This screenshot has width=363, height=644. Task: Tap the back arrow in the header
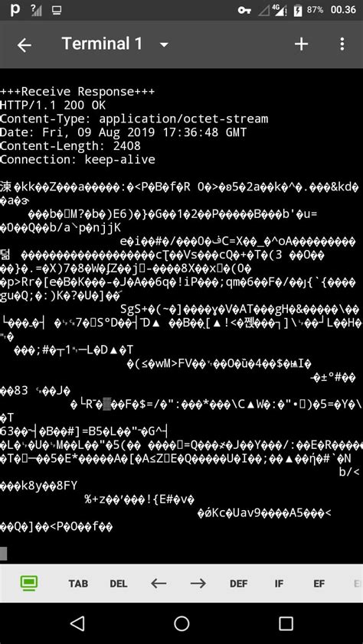24,45
